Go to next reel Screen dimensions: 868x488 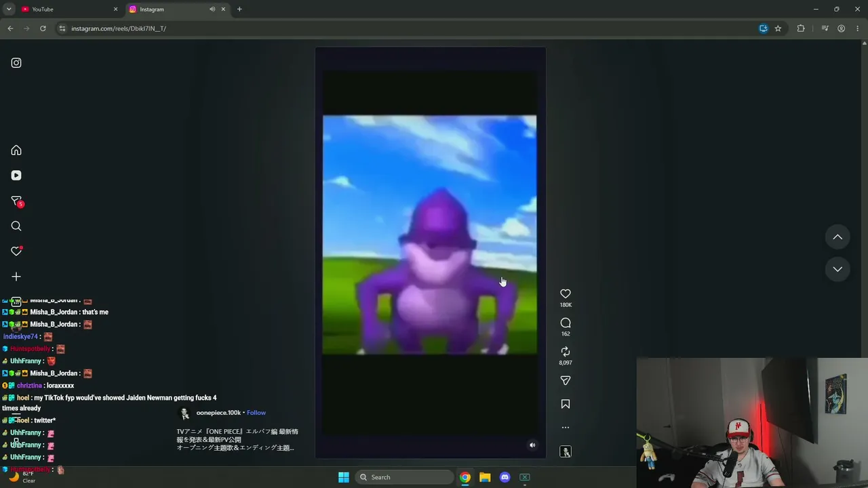[837, 269]
